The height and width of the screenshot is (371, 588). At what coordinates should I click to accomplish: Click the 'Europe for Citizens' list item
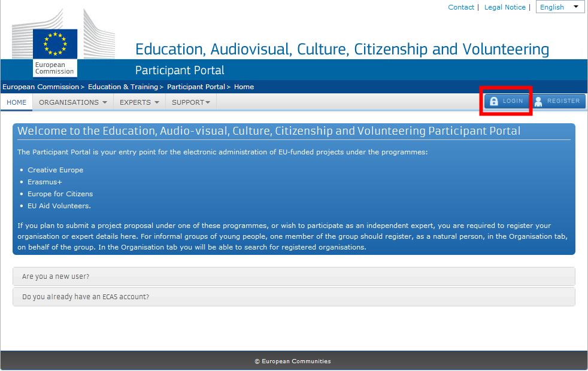(x=60, y=194)
